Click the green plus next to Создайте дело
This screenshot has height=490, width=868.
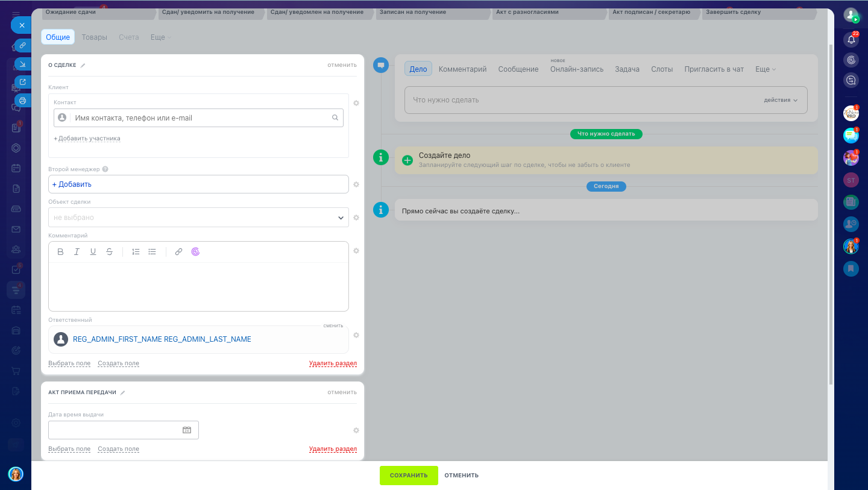[407, 160]
